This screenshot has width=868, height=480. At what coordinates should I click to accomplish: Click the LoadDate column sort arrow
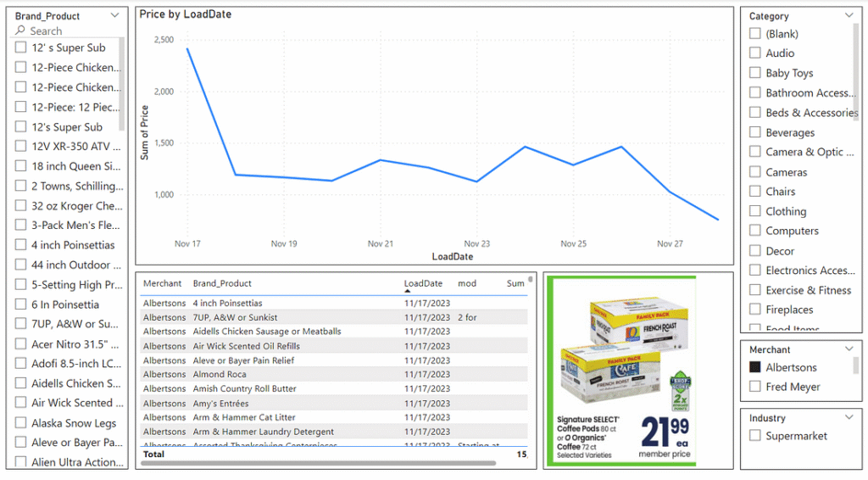(x=408, y=291)
